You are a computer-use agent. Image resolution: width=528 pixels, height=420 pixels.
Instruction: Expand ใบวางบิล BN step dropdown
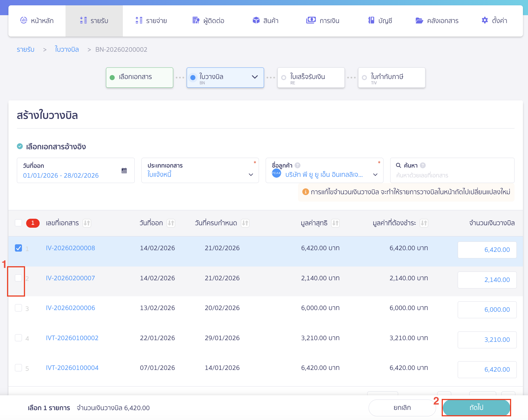[x=255, y=77]
